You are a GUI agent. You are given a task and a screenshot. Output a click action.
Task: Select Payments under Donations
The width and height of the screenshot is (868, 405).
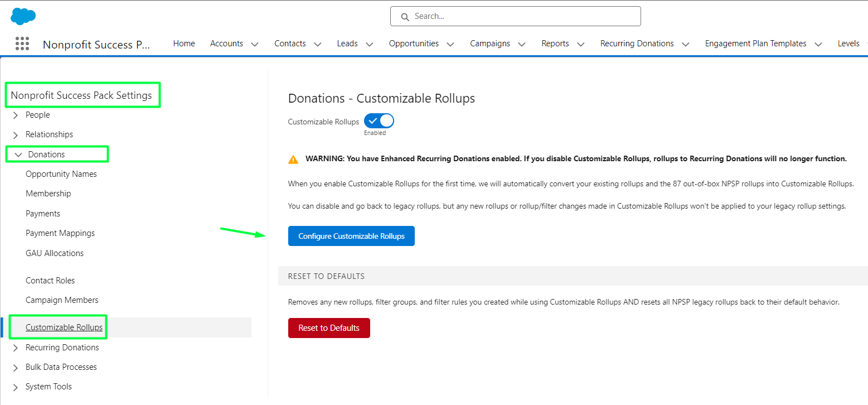coord(43,214)
